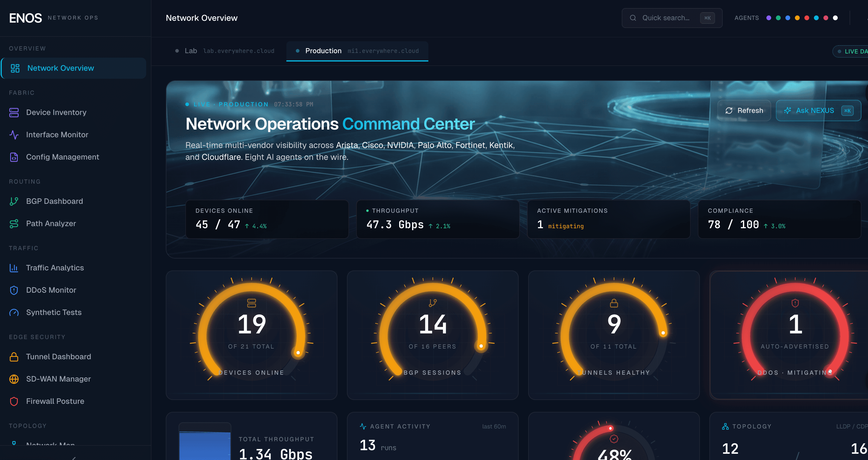Click the Traffic Analytics bar chart icon
The image size is (868, 460).
14,268
